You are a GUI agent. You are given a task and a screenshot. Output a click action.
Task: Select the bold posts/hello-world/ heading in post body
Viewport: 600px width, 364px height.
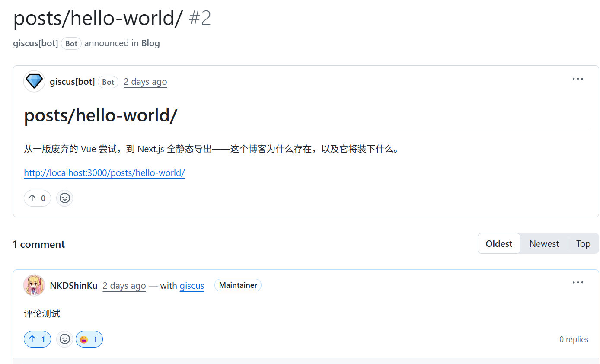point(101,115)
